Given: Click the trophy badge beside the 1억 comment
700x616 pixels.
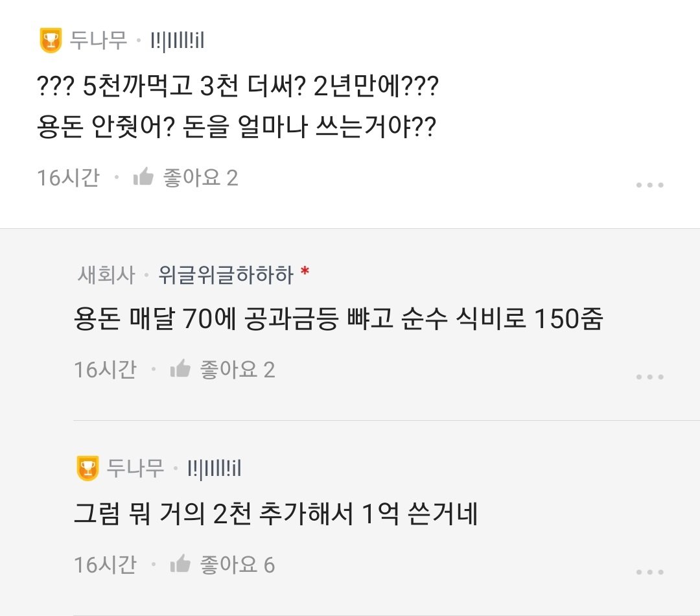Looking at the screenshot, I should (x=87, y=468).
